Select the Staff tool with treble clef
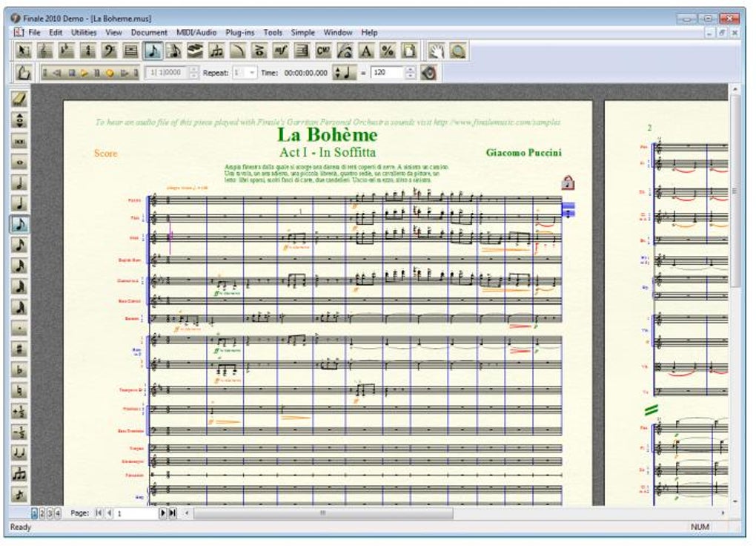The image size is (756, 546). pyautogui.click(x=44, y=50)
